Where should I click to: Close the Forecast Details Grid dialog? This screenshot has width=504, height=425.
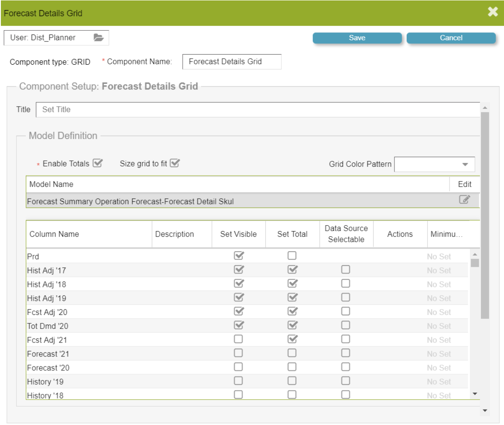[493, 12]
